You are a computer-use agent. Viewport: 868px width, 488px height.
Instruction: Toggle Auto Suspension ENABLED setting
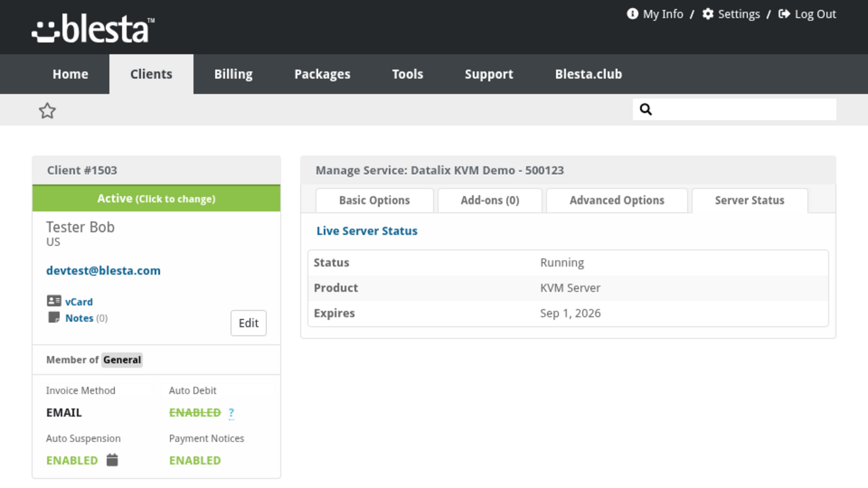coord(72,460)
